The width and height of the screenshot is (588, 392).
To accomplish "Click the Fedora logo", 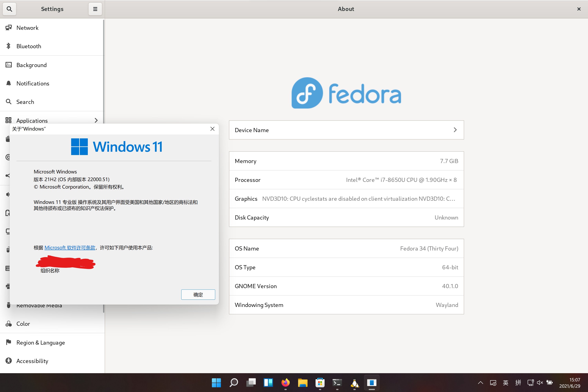I will point(346,93).
